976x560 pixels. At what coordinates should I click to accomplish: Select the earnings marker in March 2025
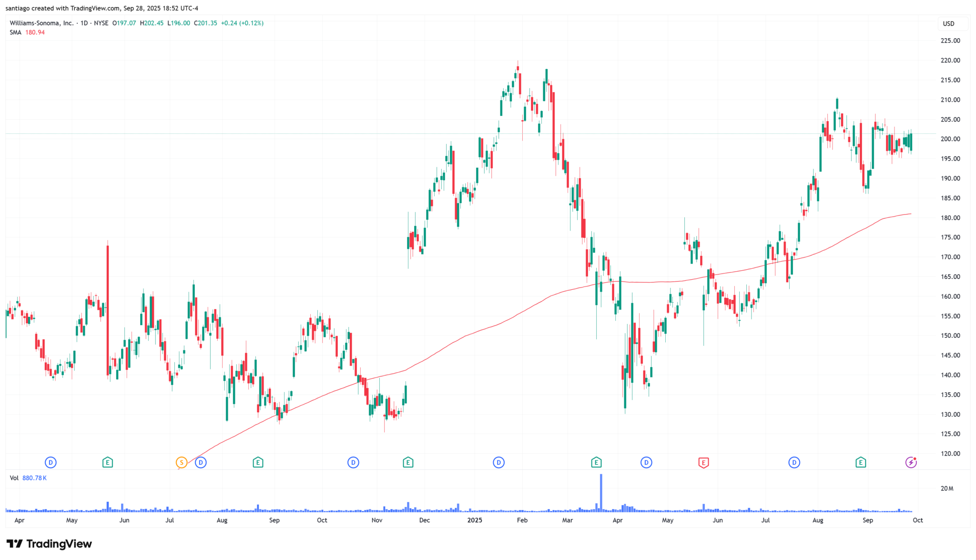[x=596, y=462]
